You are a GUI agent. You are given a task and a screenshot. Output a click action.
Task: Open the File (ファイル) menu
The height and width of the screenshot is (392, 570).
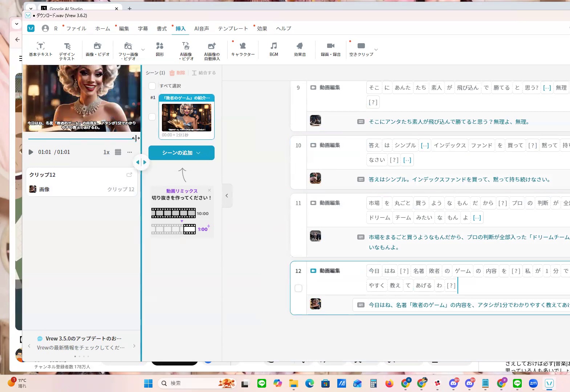point(76,28)
